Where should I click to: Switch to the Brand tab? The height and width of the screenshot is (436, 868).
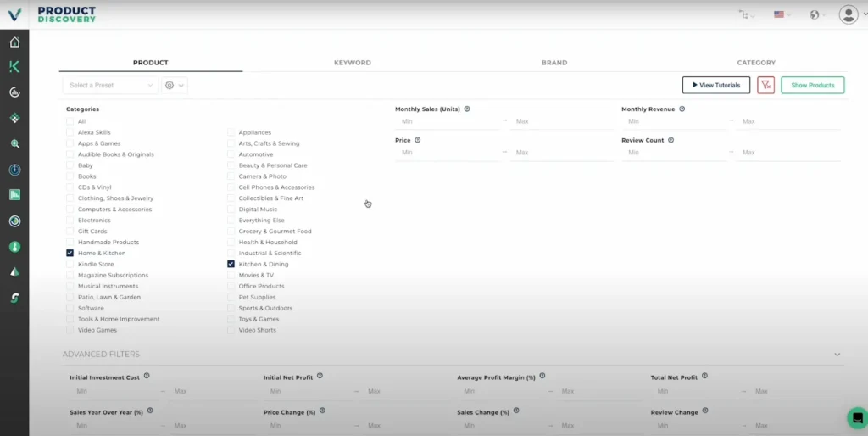554,63
